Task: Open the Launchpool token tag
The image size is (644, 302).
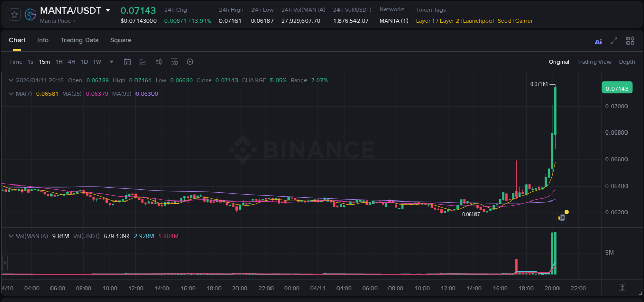Action: click(x=478, y=21)
